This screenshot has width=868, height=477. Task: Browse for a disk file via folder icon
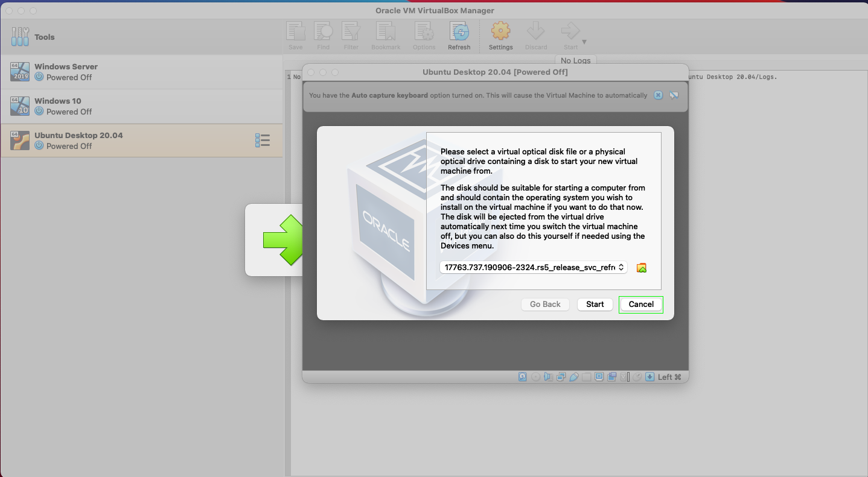coord(641,267)
